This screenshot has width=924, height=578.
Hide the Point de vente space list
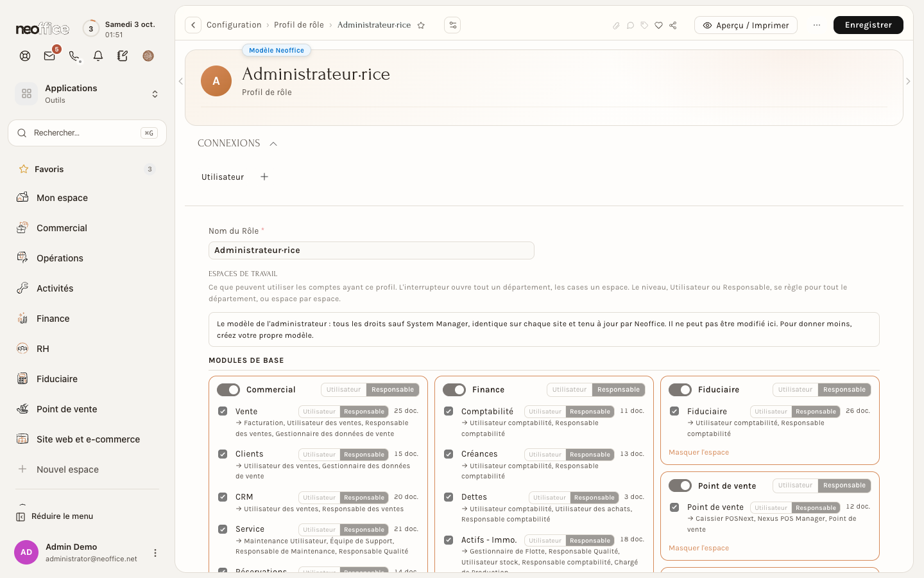click(x=699, y=548)
